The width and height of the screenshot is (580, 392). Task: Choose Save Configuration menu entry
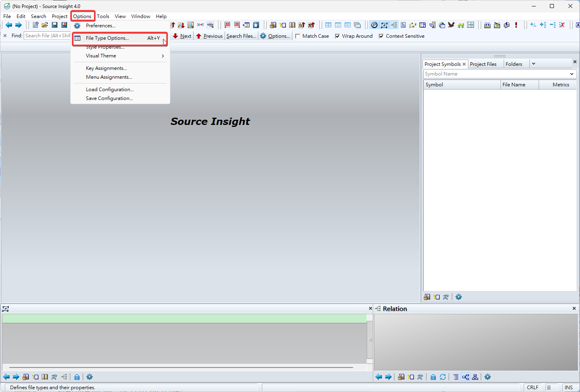pyautogui.click(x=120, y=98)
